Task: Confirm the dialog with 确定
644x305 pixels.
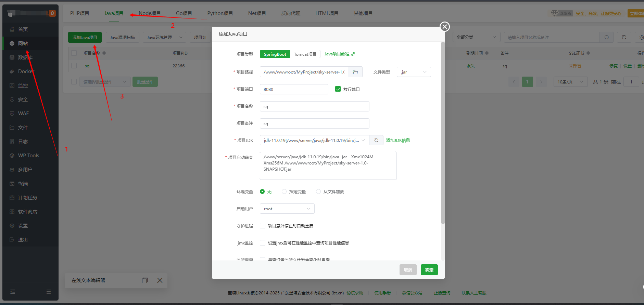Action: point(429,270)
